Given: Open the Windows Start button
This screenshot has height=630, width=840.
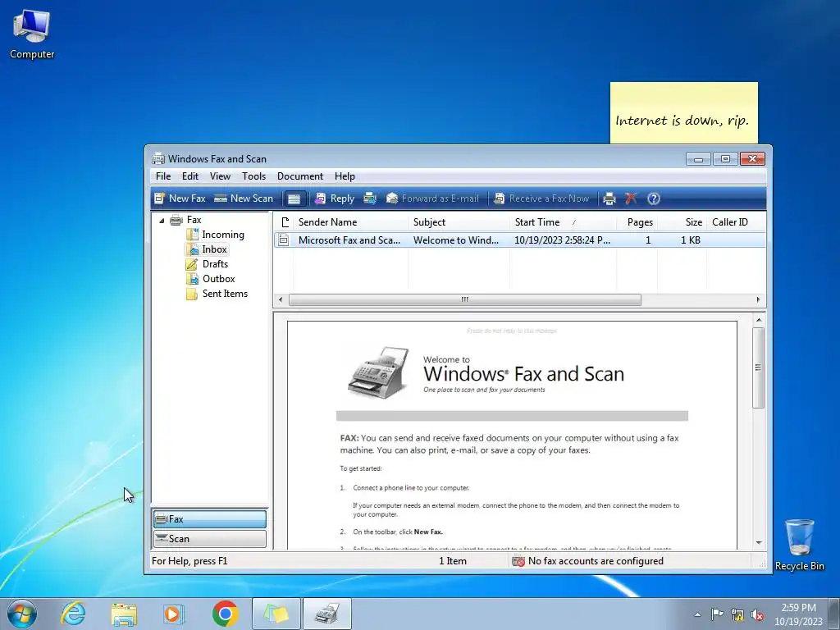Looking at the screenshot, I should click(x=21, y=614).
